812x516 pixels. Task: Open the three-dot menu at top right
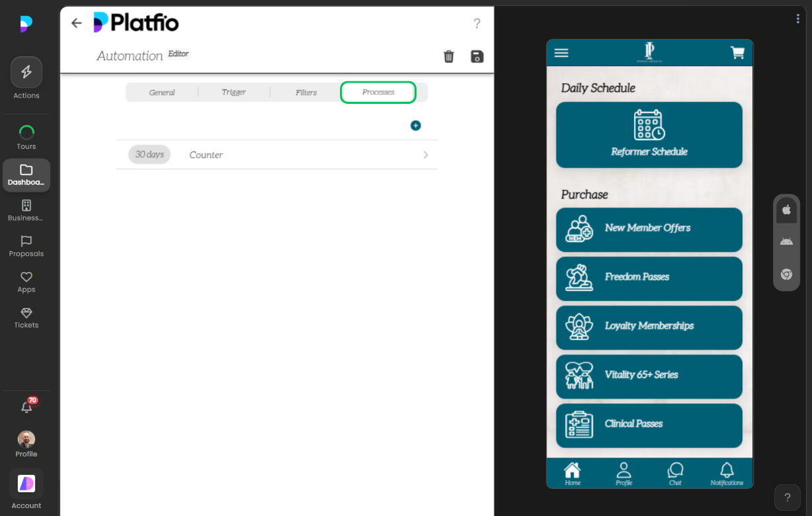pyautogui.click(x=797, y=19)
